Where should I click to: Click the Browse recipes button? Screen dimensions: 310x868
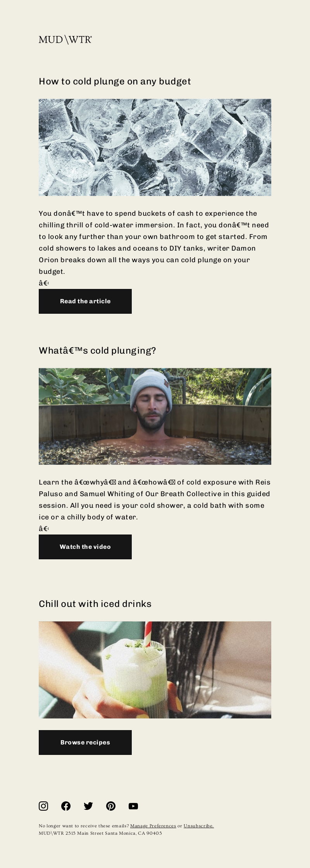click(85, 743)
